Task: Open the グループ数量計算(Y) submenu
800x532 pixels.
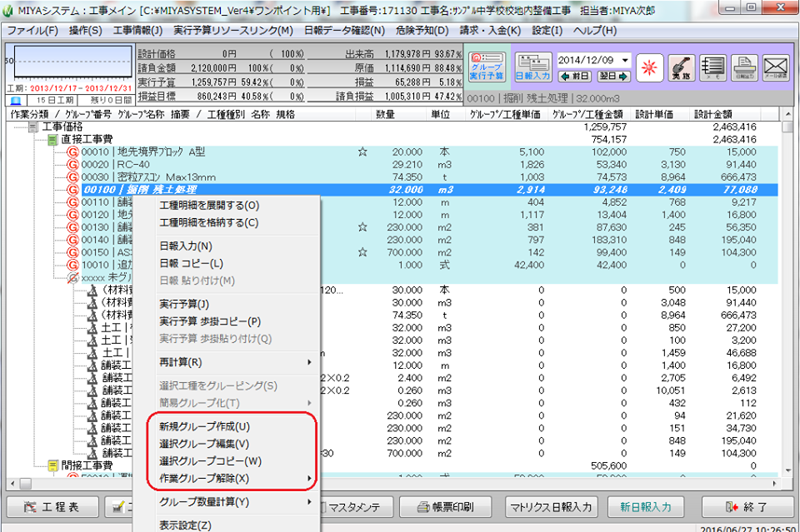Action: click(x=226, y=502)
